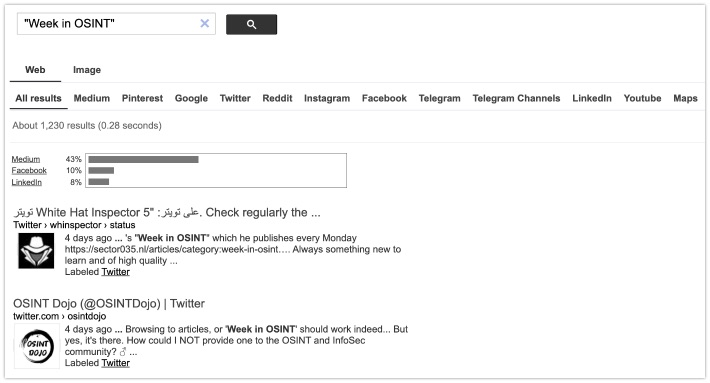The height and width of the screenshot is (383, 710).
Task: Click the "twitter.com › osintdojo" path
Action: pyautogui.click(x=60, y=316)
